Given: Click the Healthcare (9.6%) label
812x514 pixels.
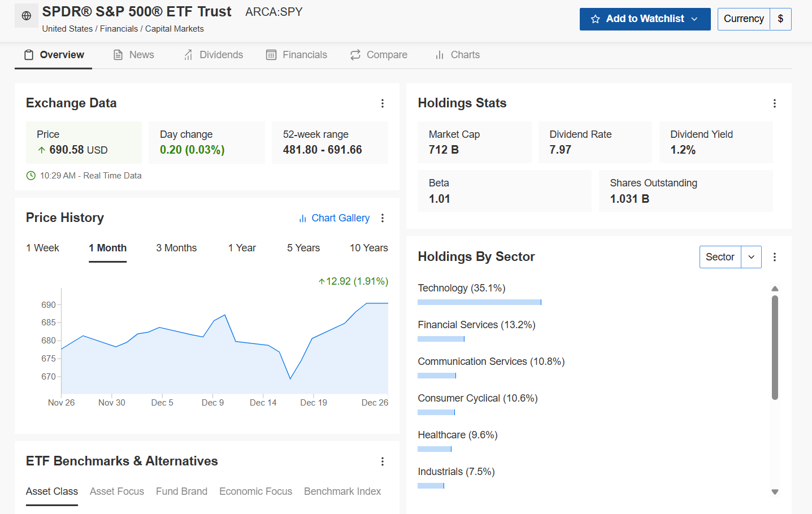Looking at the screenshot, I should point(458,435).
